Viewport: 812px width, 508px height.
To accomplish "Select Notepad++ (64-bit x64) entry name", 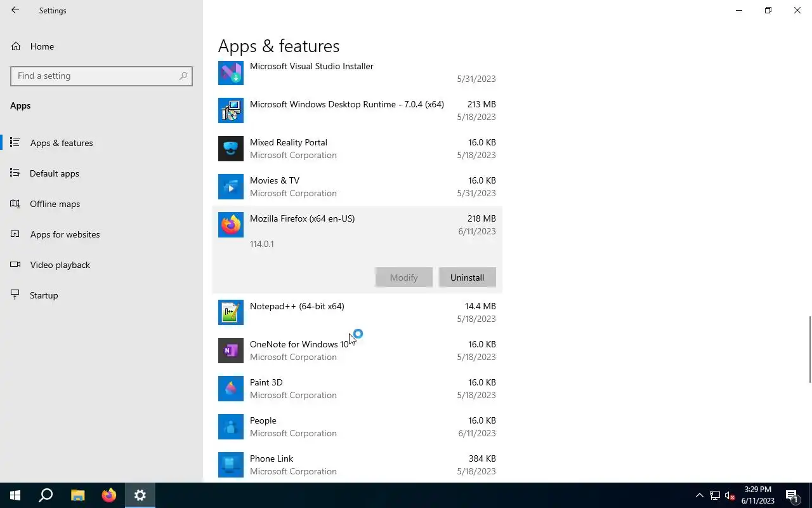I will pos(297,306).
